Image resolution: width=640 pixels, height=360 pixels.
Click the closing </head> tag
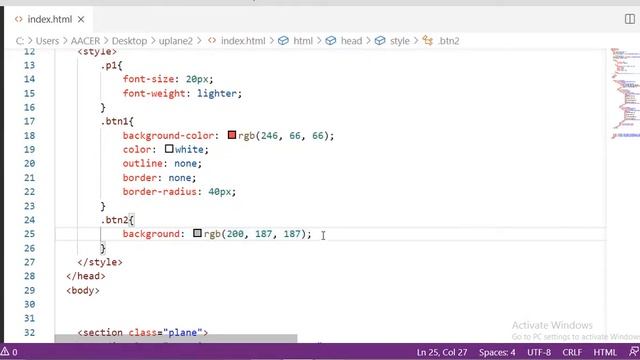pos(86,276)
